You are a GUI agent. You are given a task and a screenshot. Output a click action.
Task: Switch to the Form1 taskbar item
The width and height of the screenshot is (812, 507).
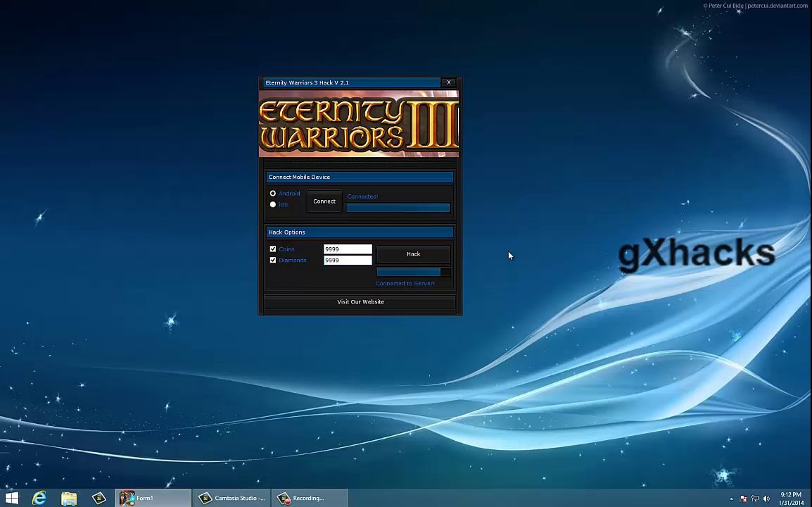click(x=153, y=498)
